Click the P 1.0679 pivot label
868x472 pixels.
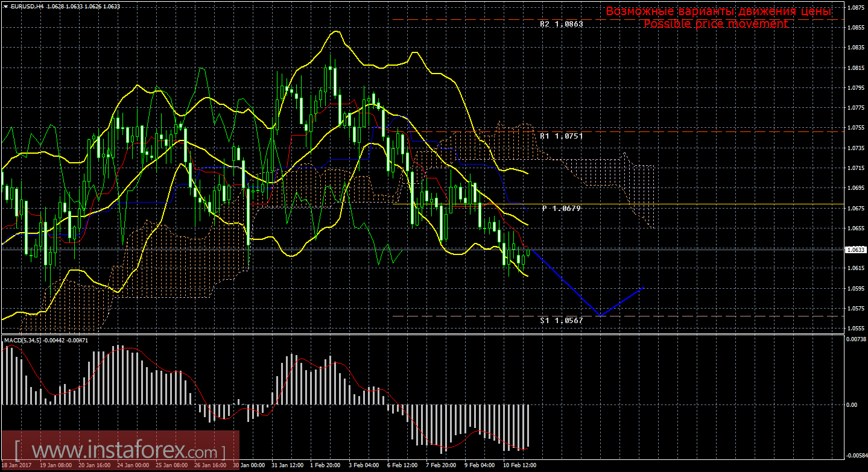pos(561,209)
